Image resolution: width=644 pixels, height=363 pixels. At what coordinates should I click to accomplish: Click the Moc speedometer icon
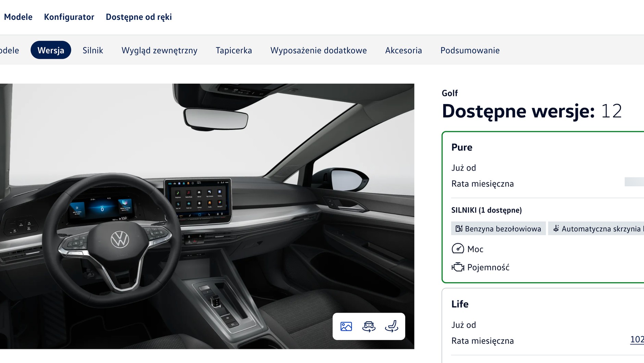[458, 249]
